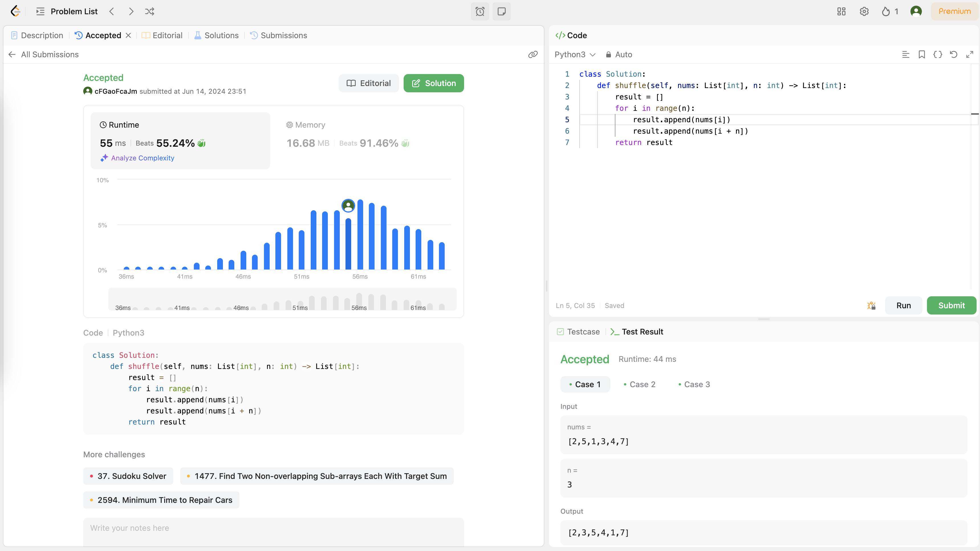The width and height of the screenshot is (980, 551).
Task: Switch to the Solutions tab
Action: [x=216, y=35]
